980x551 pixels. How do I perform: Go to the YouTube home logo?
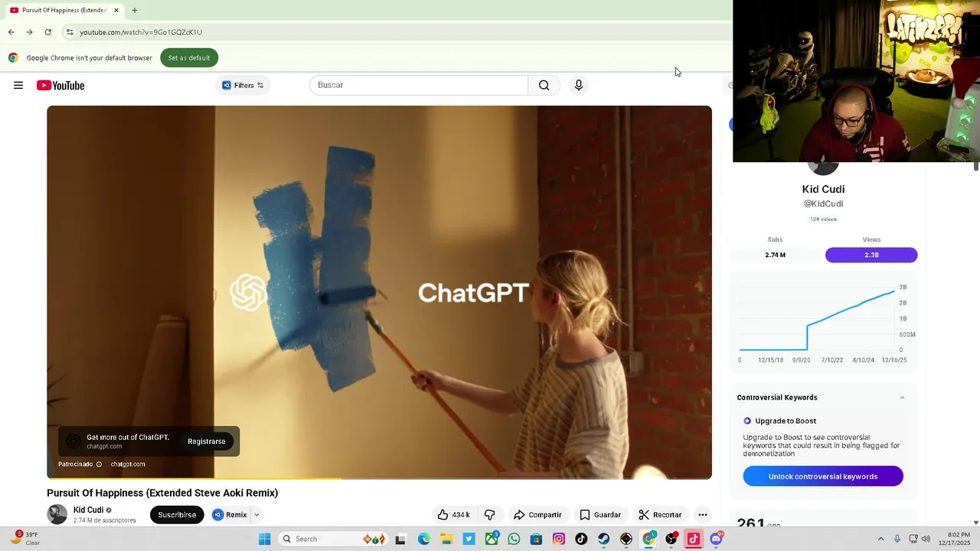click(x=60, y=85)
